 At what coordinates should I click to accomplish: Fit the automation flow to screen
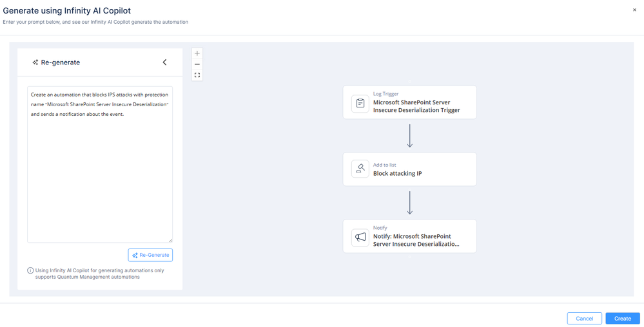tap(197, 75)
